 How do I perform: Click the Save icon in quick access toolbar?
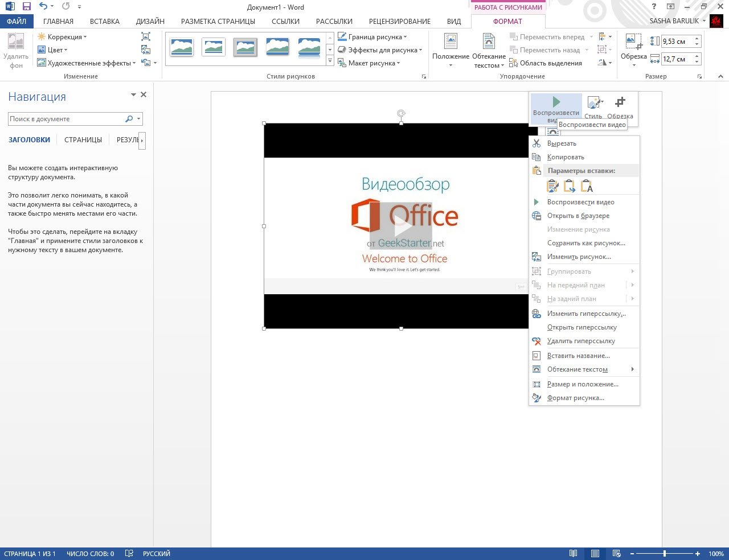click(26, 7)
